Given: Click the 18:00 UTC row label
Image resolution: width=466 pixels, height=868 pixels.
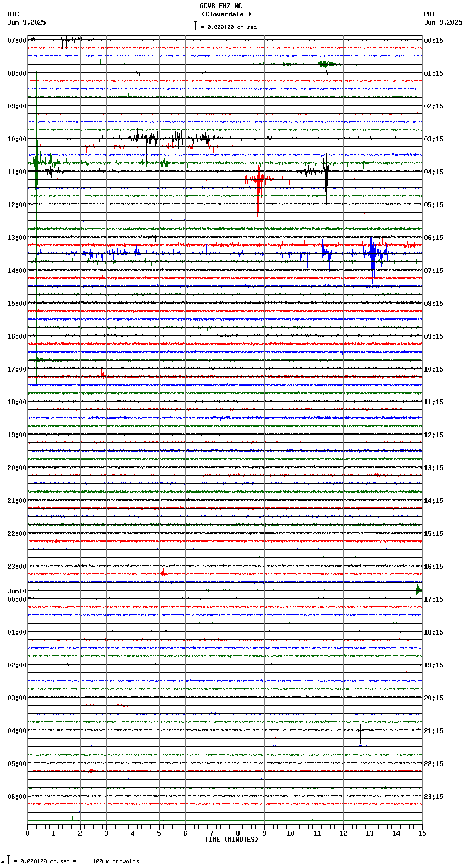Looking at the screenshot, I should click(17, 402).
